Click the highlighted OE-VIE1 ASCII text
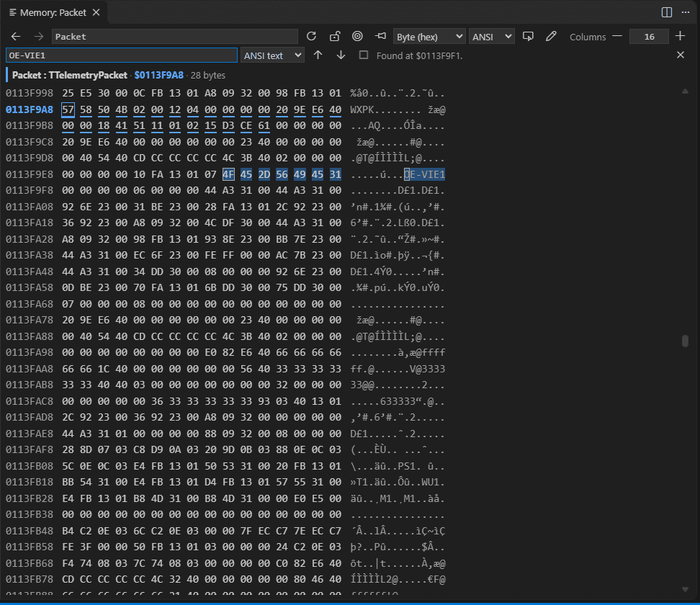Viewport: 700px width, 605px height. pos(425,174)
